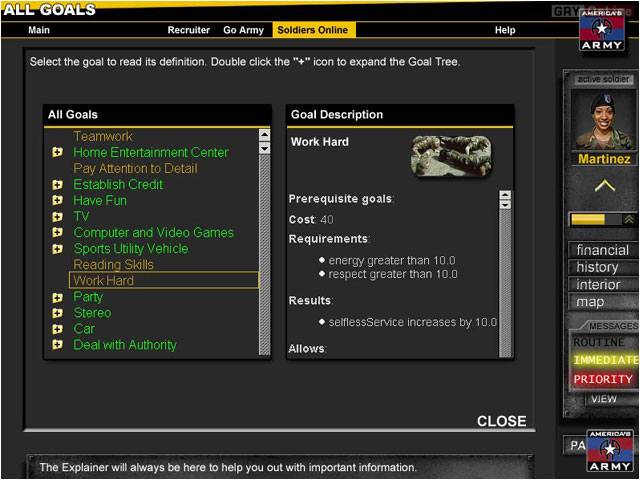Click All Goals list scroll-up arrow

264,135
